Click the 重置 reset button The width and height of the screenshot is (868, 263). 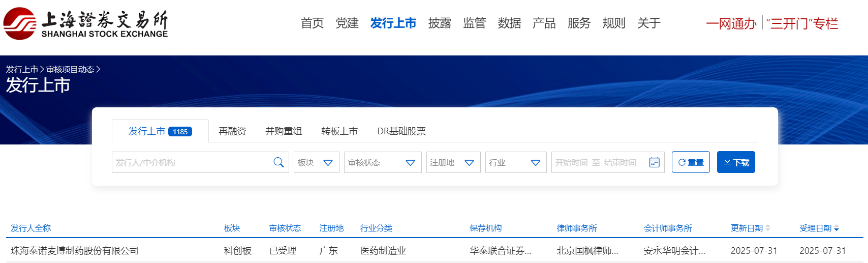pos(691,162)
